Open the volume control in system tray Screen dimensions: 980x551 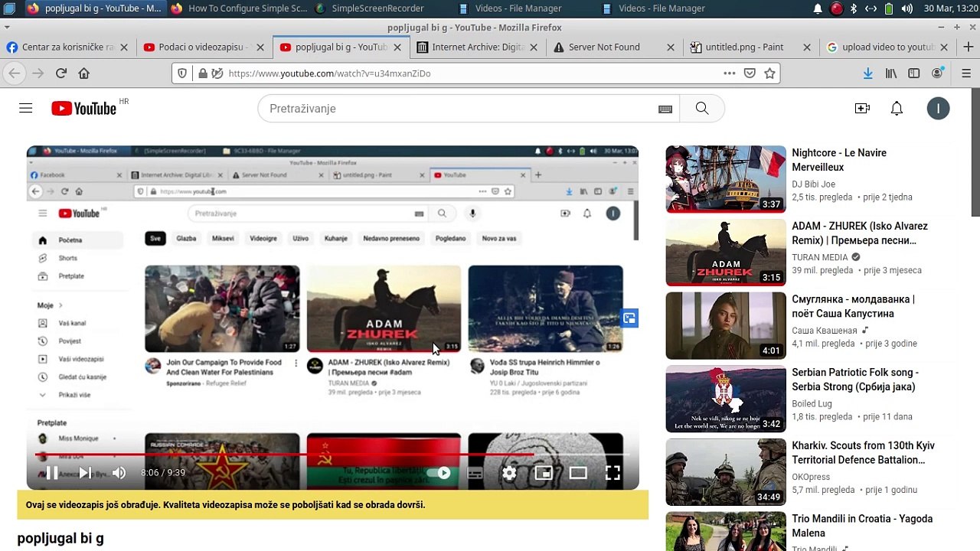coord(906,8)
